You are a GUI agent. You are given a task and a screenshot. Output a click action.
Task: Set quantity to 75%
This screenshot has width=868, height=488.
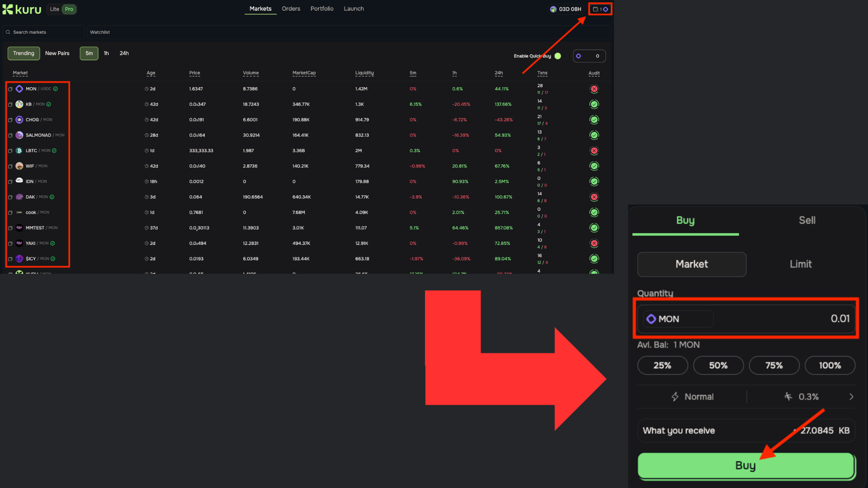click(774, 366)
